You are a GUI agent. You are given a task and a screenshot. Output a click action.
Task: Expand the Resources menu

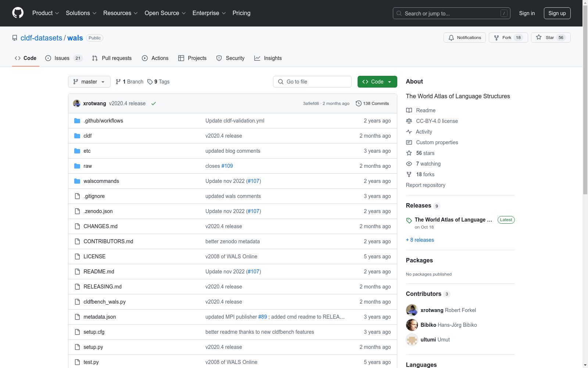click(121, 13)
